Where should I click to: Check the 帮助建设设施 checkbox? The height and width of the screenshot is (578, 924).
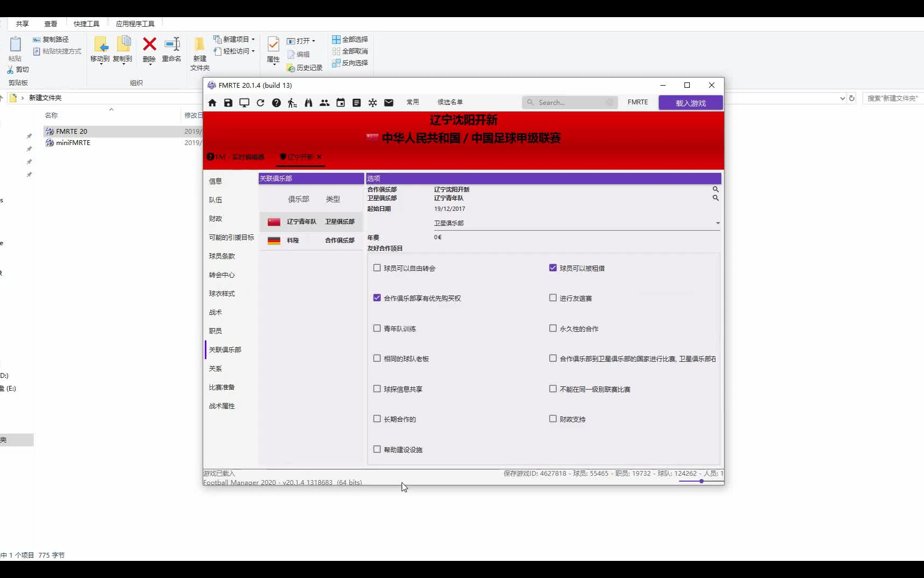377,449
